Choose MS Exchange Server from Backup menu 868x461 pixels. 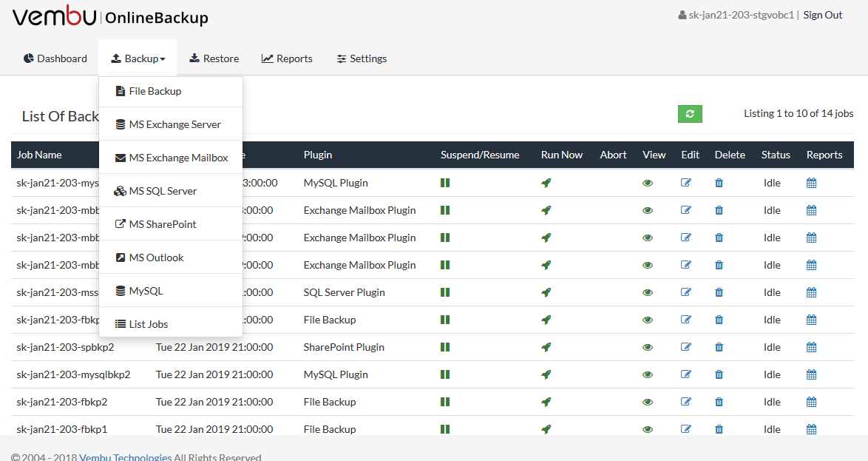coord(171,124)
